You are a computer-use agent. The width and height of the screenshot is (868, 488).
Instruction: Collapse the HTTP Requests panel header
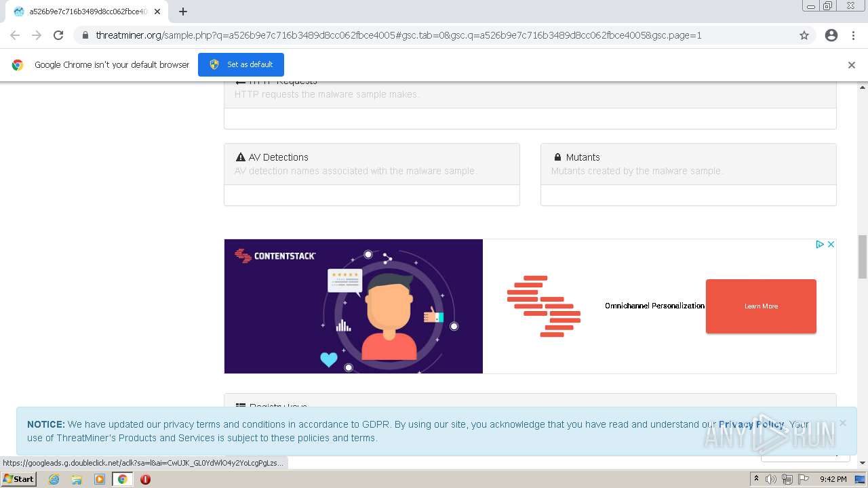click(x=530, y=94)
